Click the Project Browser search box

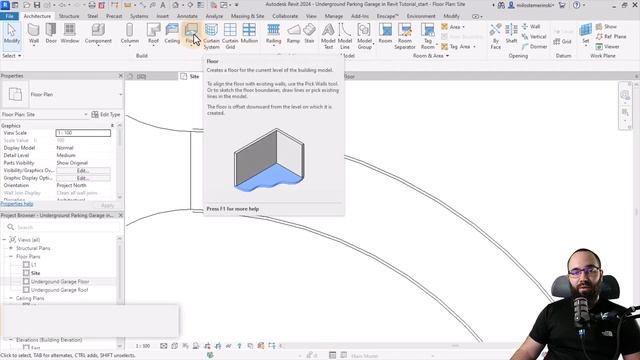(63, 227)
